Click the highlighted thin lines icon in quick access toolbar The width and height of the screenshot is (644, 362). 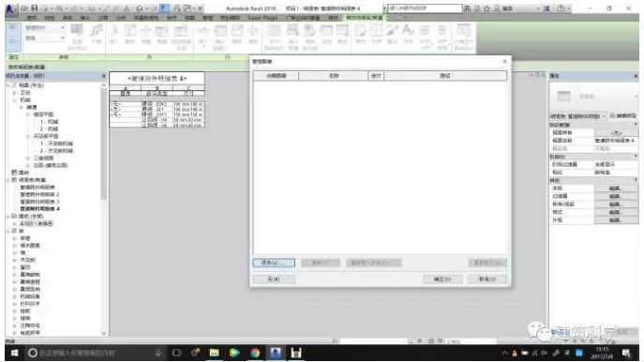[164, 8]
